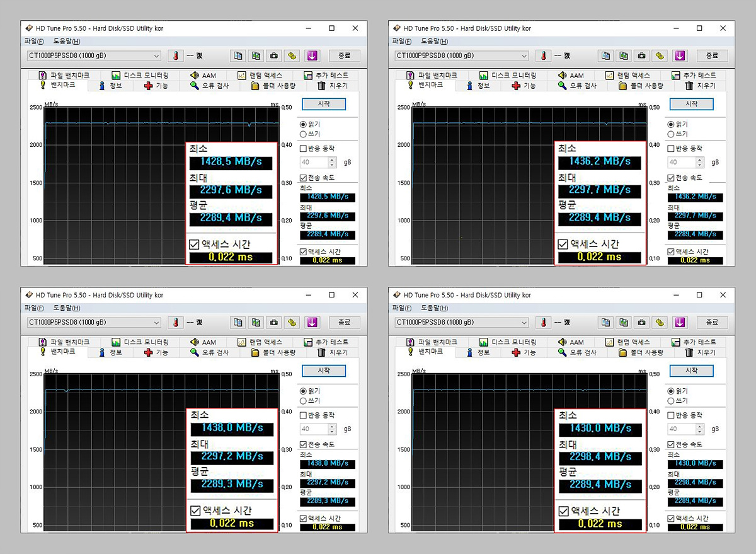756x554 pixels.
Task: Select 쓰기 radio button in bottom-left window
Action: pos(304,400)
